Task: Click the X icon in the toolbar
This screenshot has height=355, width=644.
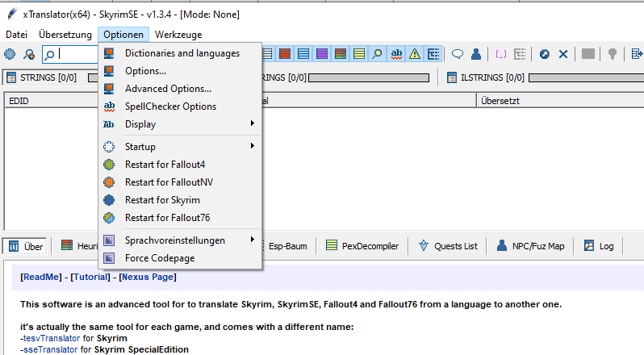Action: pos(563,54)
